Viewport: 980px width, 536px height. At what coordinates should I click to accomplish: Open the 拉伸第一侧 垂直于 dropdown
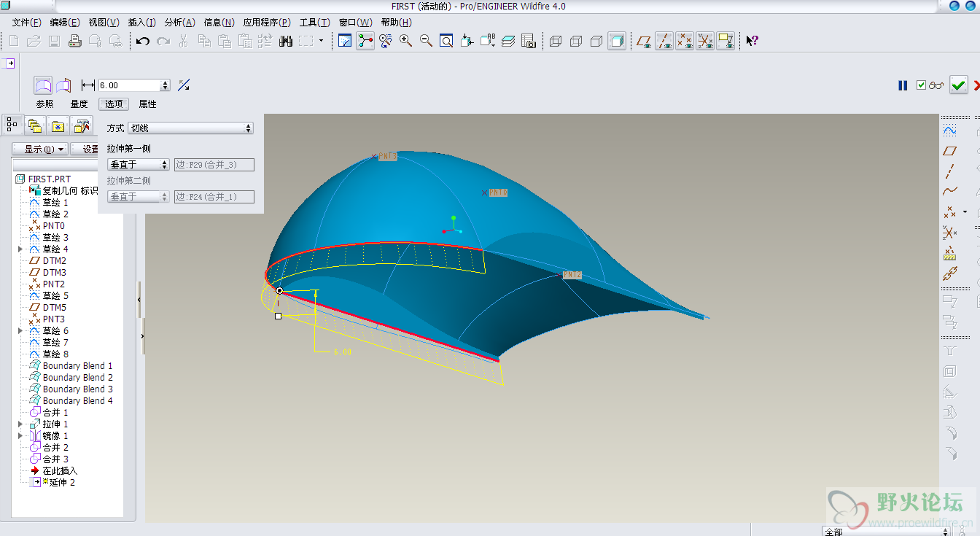click(139, 165)
